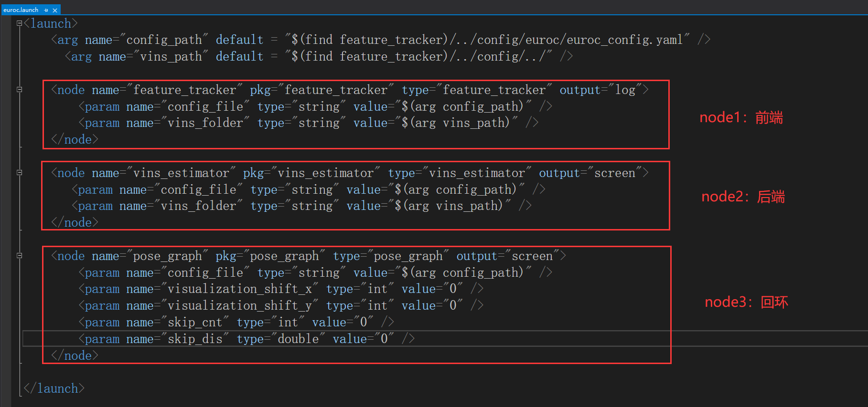Collapse the pose_graph node block
868x407 pixels.
click(19, 255)
